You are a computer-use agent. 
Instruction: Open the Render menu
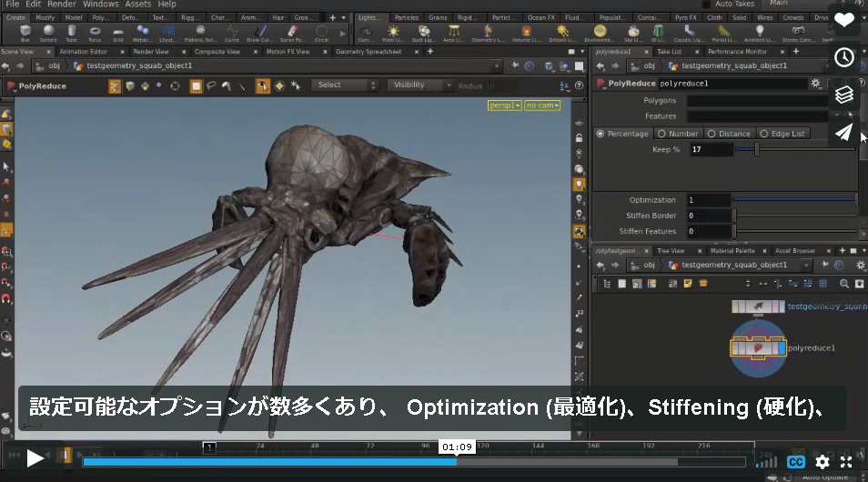point(62,4)
